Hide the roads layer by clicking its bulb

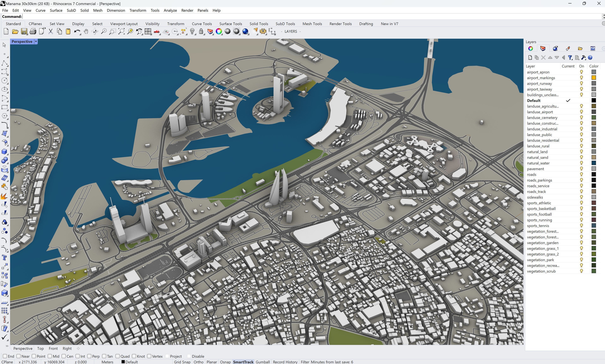click(x=581, y=174)
